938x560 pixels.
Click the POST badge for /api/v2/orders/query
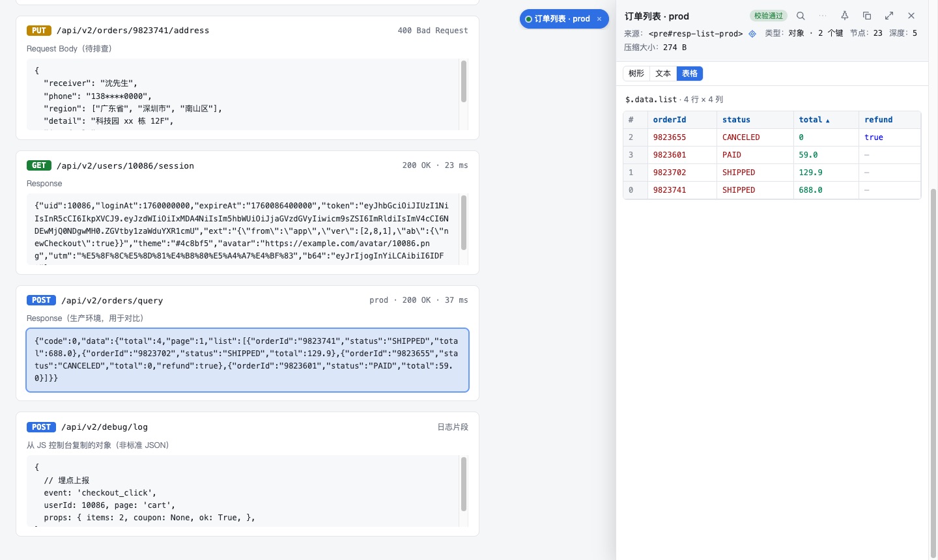41,300
